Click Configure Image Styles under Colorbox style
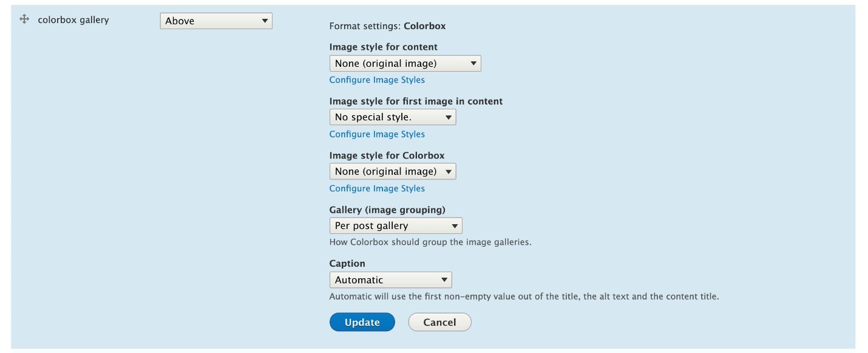 377,188
